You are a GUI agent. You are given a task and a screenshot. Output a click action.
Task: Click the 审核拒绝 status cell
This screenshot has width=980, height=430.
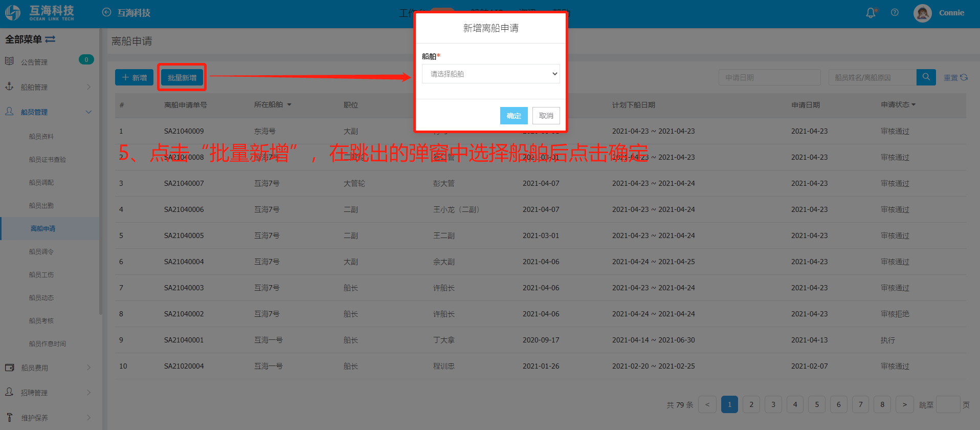point(895,314)
